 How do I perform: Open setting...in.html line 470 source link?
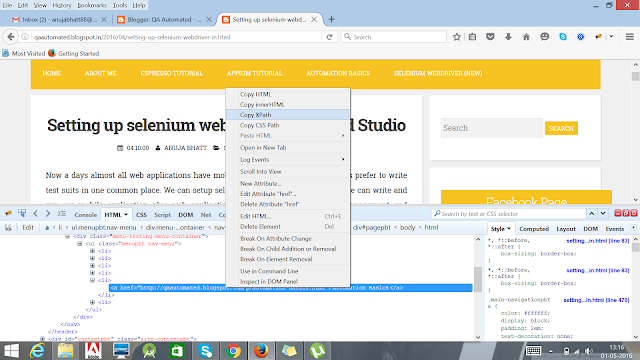[596, 300]
